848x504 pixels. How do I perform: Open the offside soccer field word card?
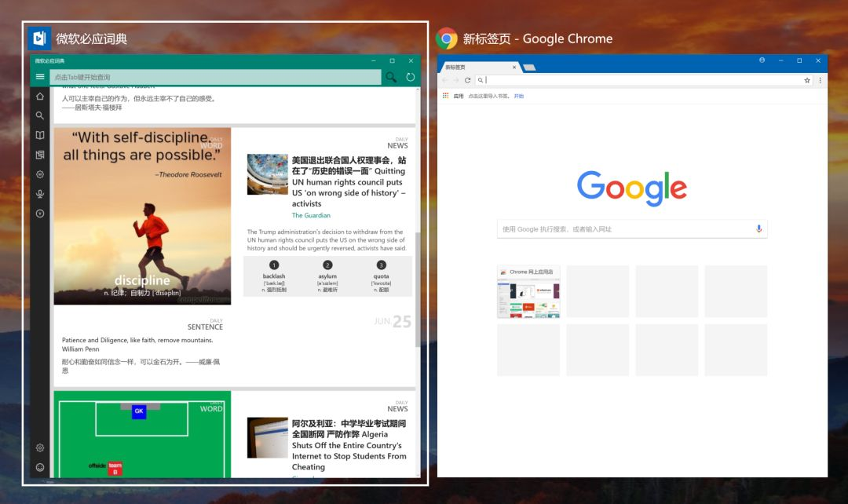[142, 434]
